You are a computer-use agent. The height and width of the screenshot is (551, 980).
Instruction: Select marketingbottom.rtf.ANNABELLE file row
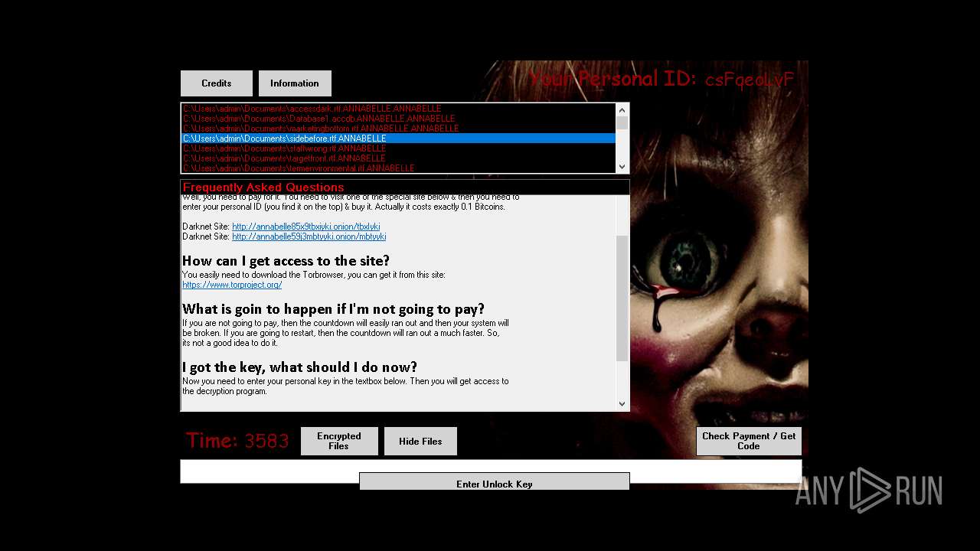(398, 129)
